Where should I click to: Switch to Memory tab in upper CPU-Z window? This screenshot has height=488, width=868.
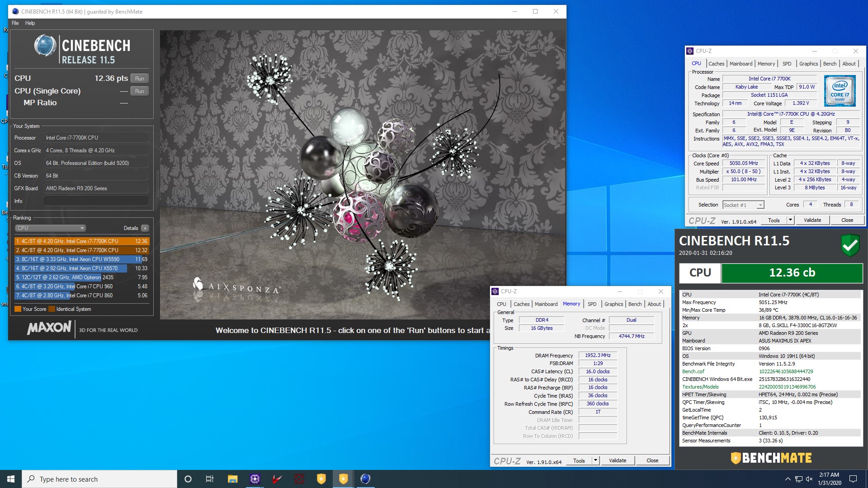pyautogui.click(x=766, y=64)
